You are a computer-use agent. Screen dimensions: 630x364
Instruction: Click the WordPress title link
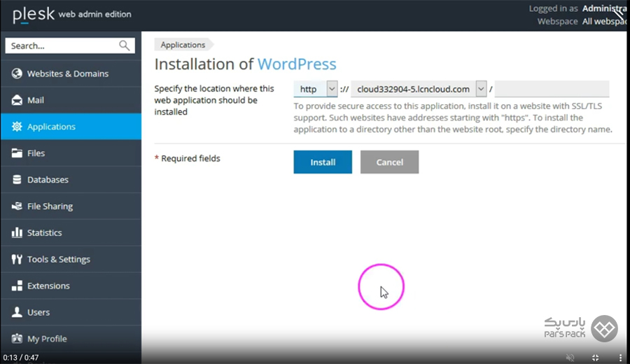click(x=297, y=64)
